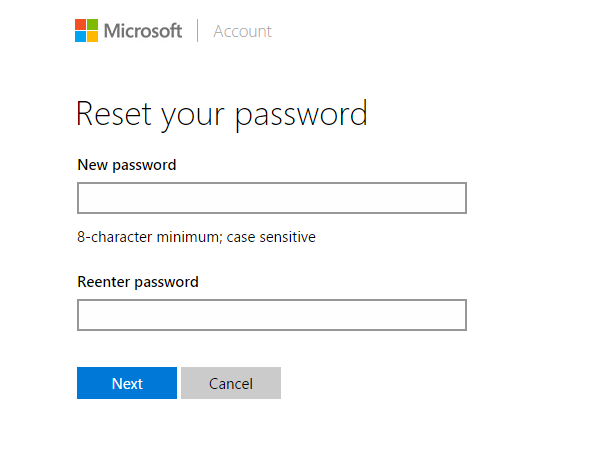Click the green square of the Microsoft logo
The width and height of the screenshot is (599, 462).
pyautogui.click(x=92, y=24)
